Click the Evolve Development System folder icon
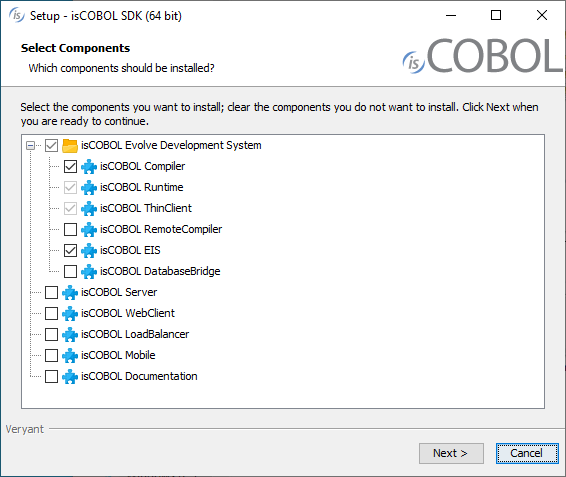566x477 pixels. click(x=70, y=146)
